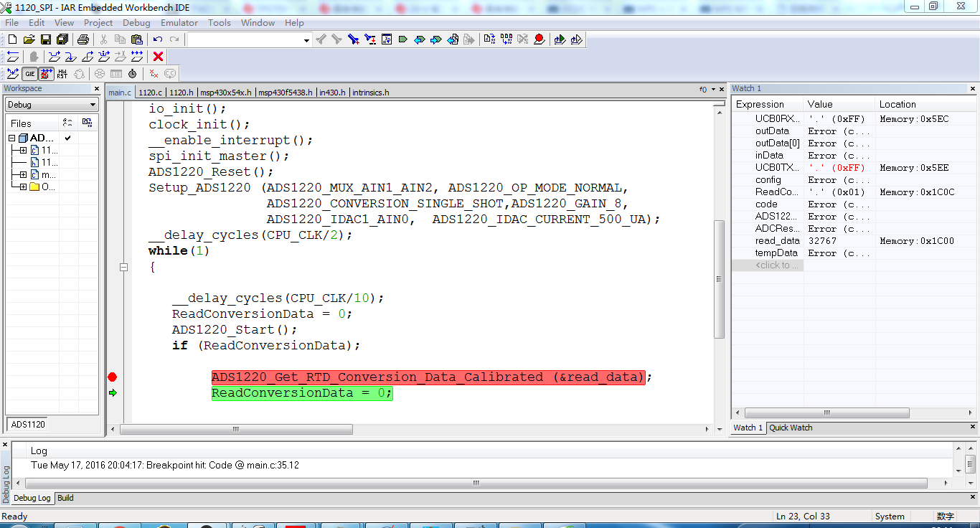Paste from clipboard using the toolbar icon

(136, 39)
